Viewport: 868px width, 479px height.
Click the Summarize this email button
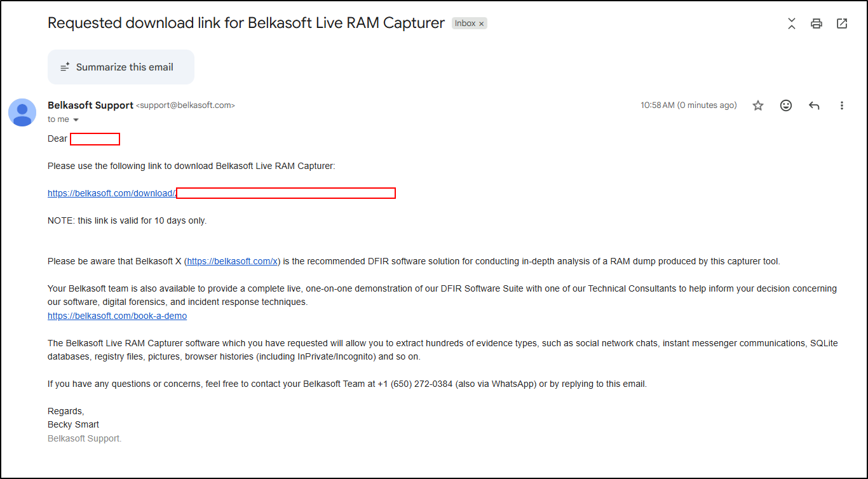coord(121,67)
